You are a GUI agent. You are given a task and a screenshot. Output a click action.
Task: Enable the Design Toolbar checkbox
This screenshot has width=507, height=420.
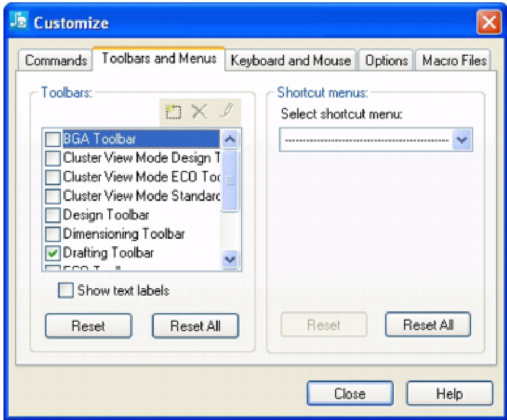(x=53, y=216)
